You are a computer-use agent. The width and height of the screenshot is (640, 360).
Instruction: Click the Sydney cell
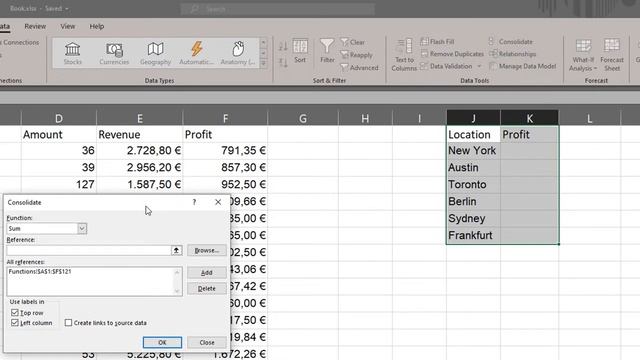point(473,218)
